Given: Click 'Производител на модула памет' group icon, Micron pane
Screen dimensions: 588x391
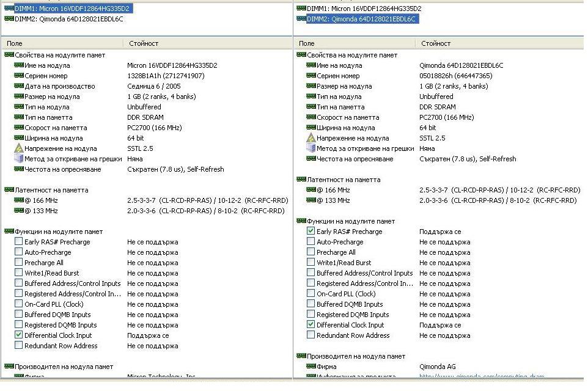Looking at the screenshot, I should pyautogui.click(x=9, y=367).
